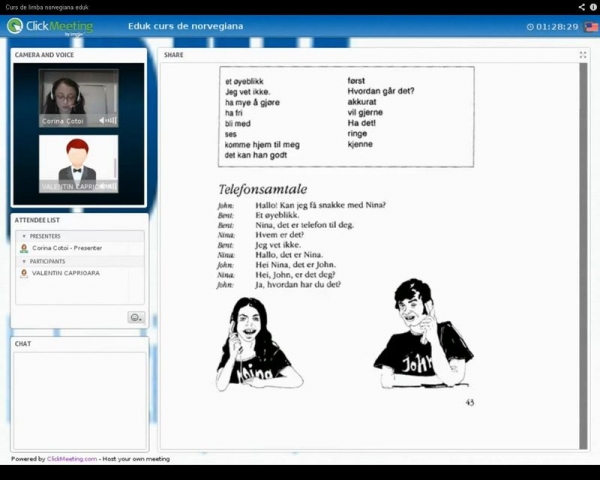600x480 pixels.
Task: Open the info icon in the top bar
Action: pos(593,7)
